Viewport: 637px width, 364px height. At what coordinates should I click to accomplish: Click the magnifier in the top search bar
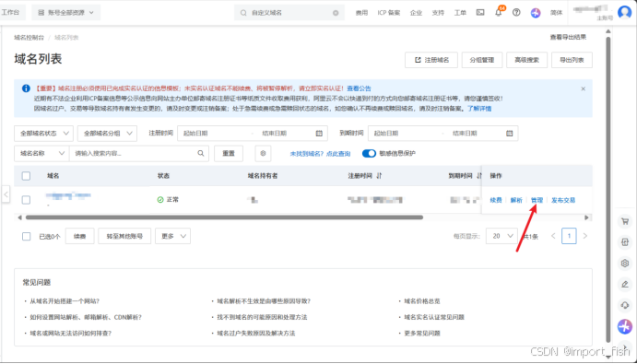tap(243, 13)
